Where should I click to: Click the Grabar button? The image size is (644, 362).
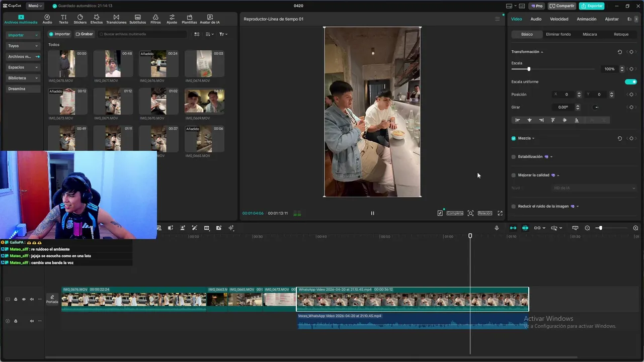[85, 34]
